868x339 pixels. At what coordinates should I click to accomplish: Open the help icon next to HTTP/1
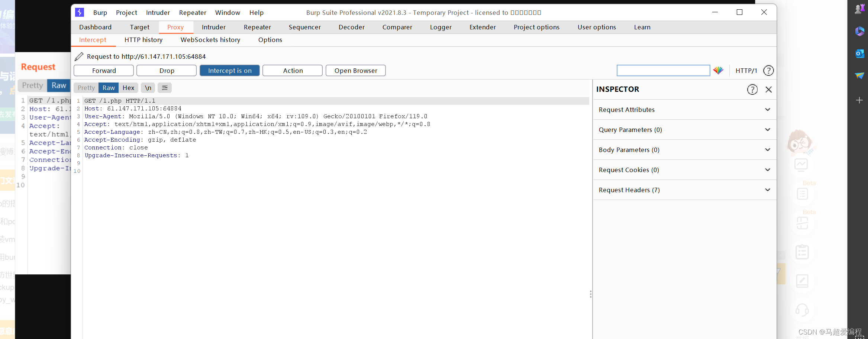[768, 70]
